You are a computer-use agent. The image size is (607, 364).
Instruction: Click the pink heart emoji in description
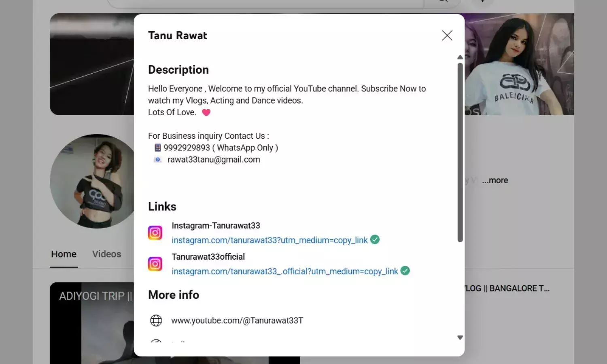206,112
